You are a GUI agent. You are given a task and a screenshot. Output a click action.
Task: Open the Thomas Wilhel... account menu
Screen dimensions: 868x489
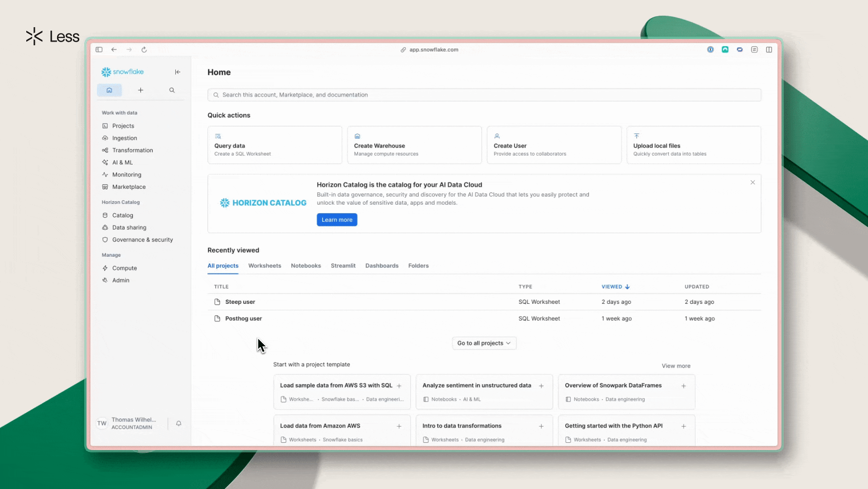(x=133, y=423)
